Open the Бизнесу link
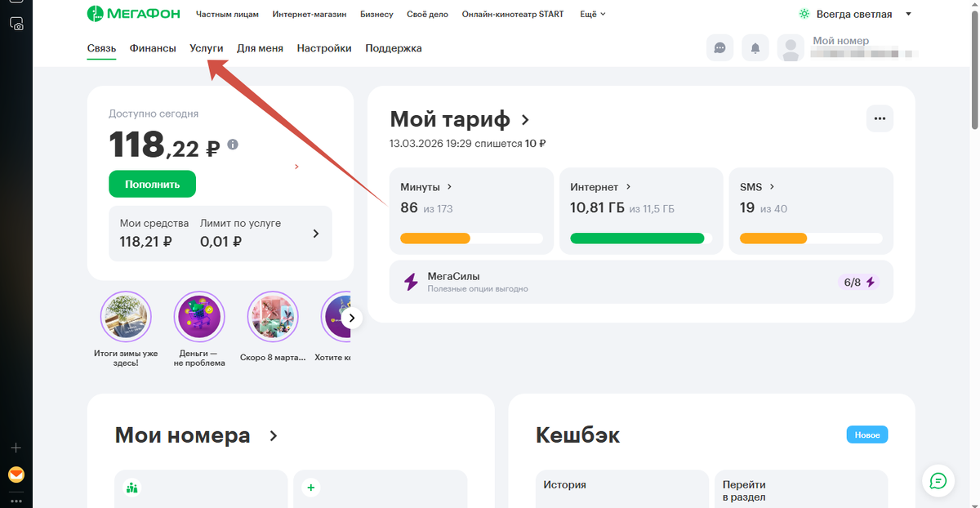Viewport: 980px width, 508px height. point(376,14)
